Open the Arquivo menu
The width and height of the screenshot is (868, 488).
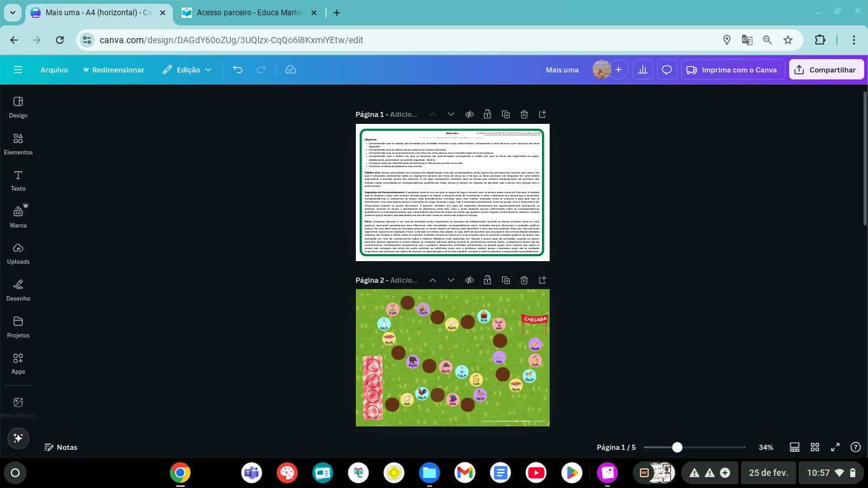click(x=54, y=70)
